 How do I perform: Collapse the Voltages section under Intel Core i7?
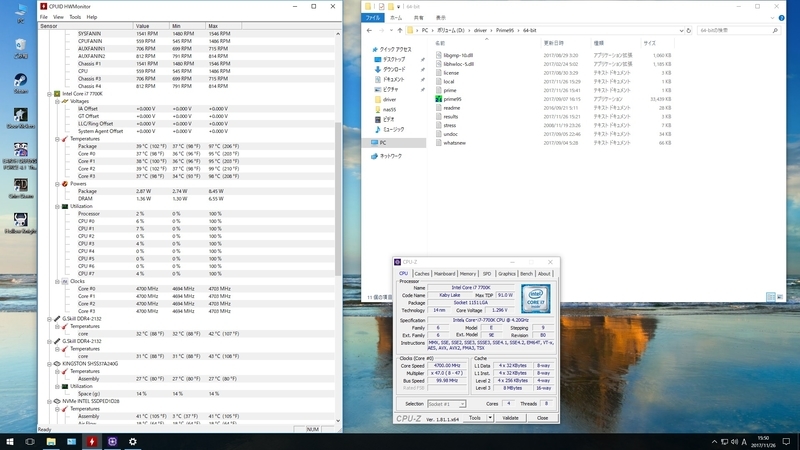pyautogui.click(x=57, y=102)
